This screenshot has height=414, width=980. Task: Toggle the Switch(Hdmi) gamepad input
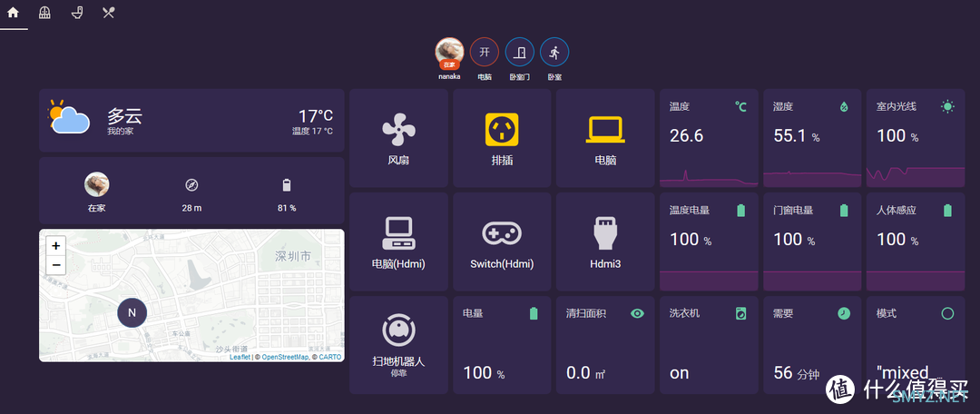502,241
